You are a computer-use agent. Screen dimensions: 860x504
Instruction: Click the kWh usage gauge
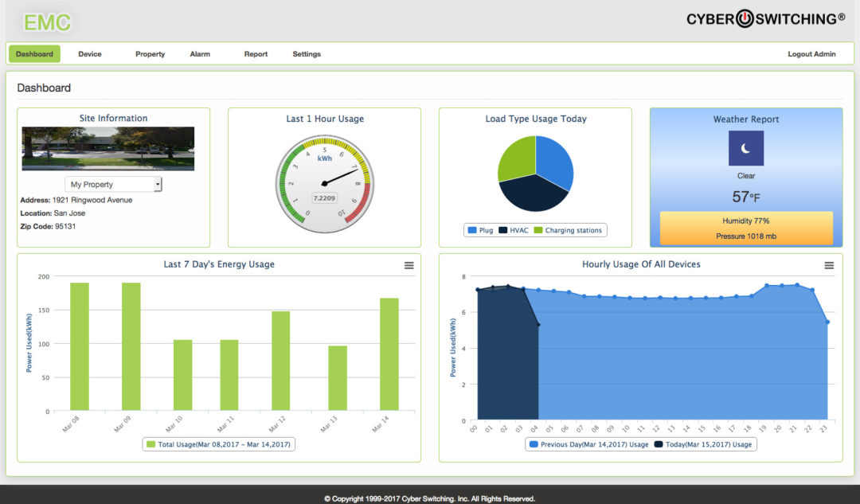[325, 184]
